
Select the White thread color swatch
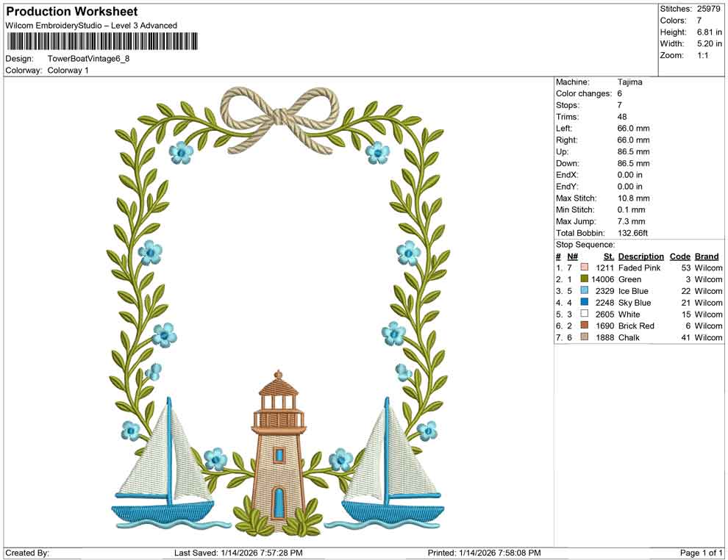[585, 315]
